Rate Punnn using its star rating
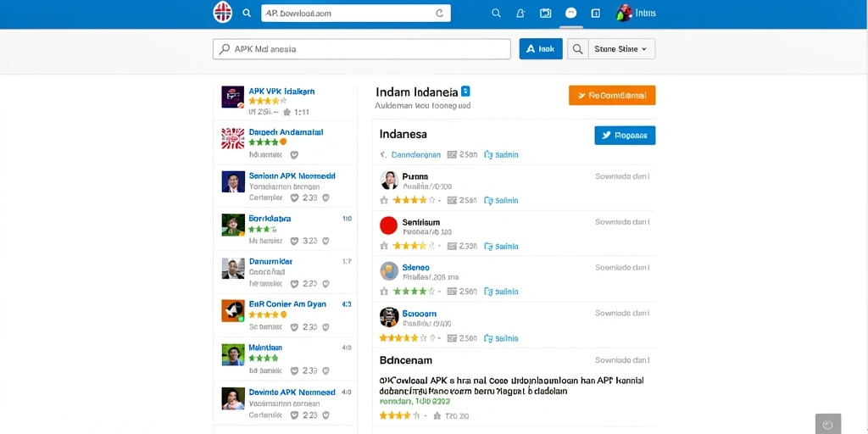The image size is (868, 434). (408, 200)
